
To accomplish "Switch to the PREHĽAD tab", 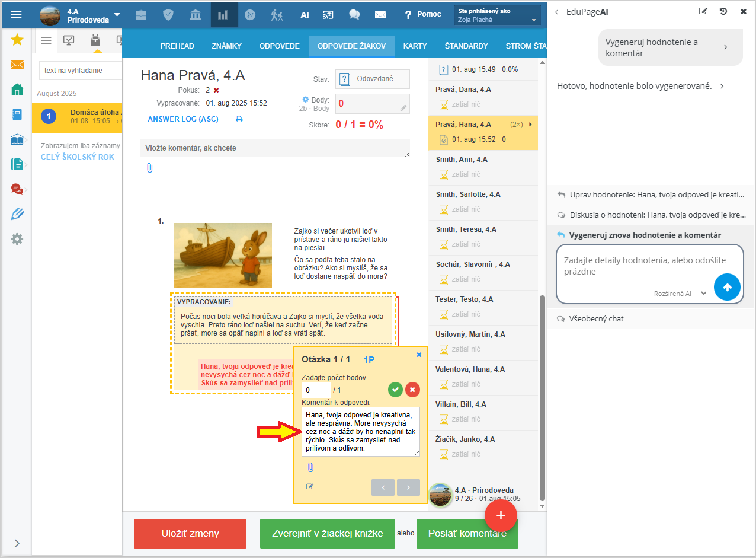I will [177, 46].
